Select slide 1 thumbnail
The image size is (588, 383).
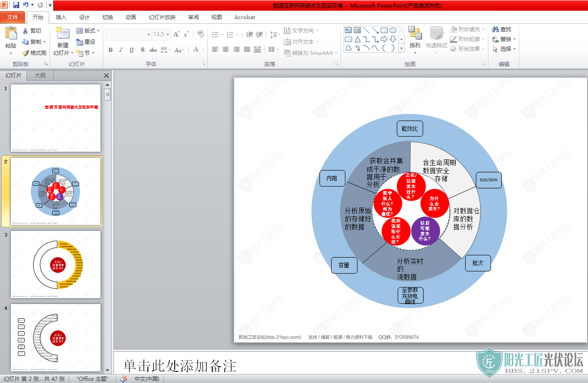(x=56, y=118)
